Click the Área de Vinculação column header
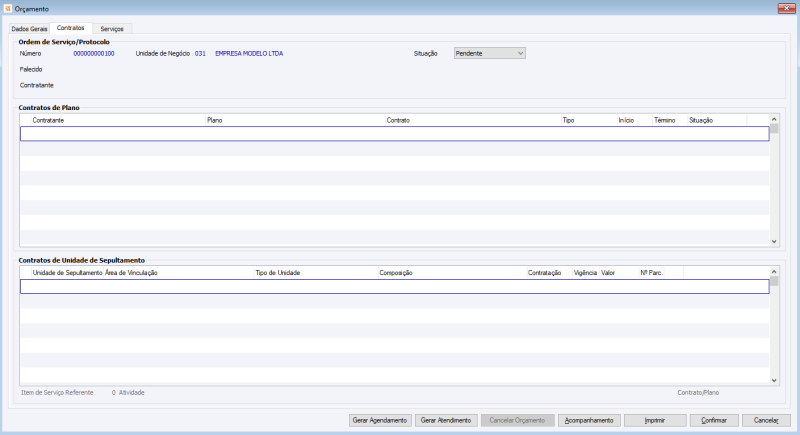Viewport: 800px width, 435px height. 179,273
